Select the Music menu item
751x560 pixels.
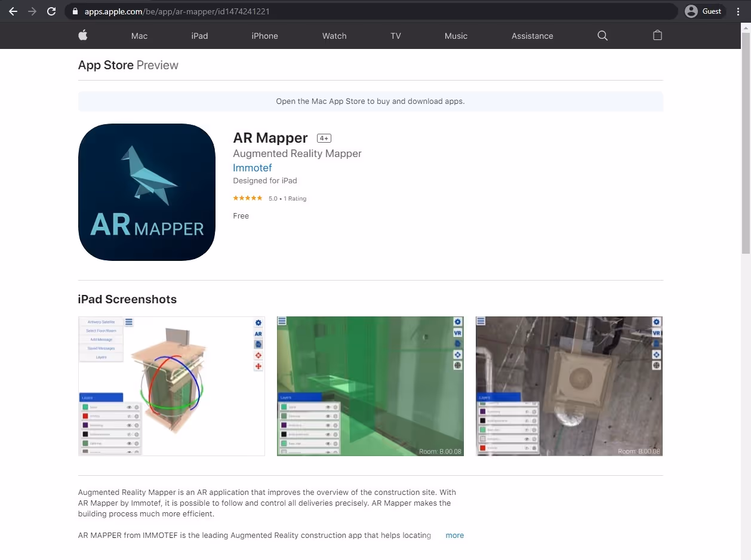point(455,36)
